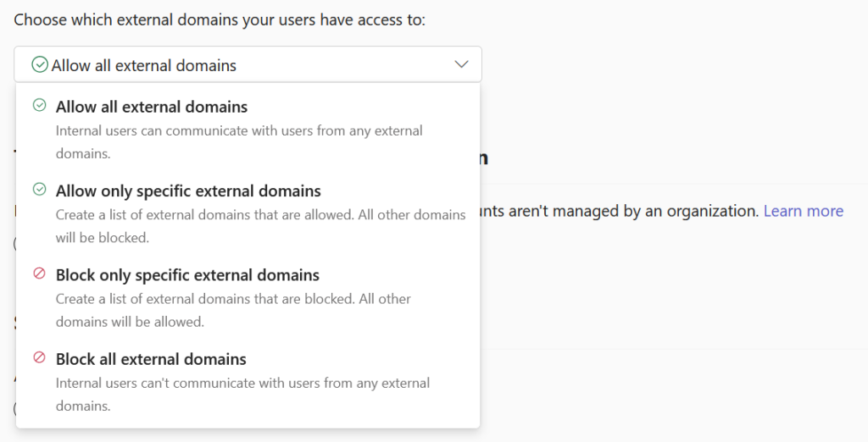Click the description "Internal users can't communicate with users"
The image size is (868, 442).
242,383
